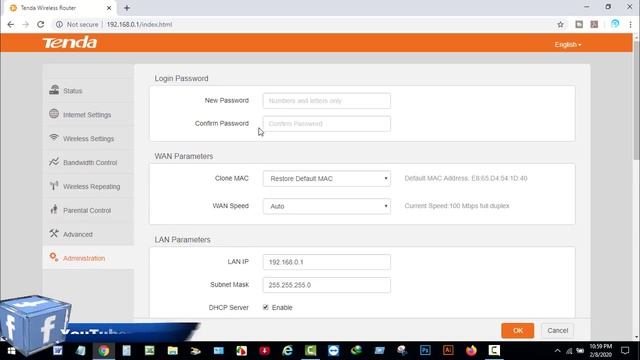Click the browser forward arrow
Screen dimensions: 640x360
(x=25, y=24)
